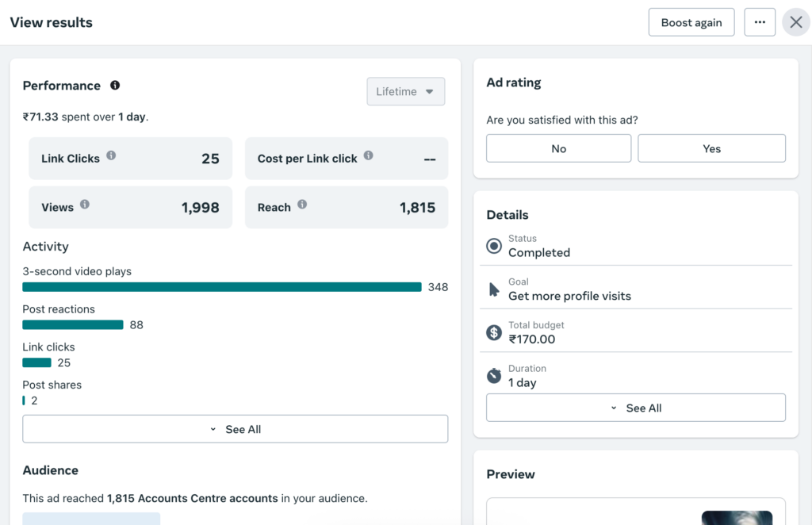Expand See All under Activity

point(235,429)
